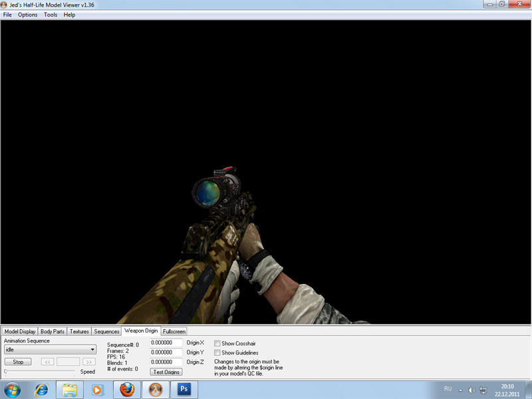This screenshot has width=532, height=399.
Task: Minimize the Model Viewer window
Action: pos(489,4)
